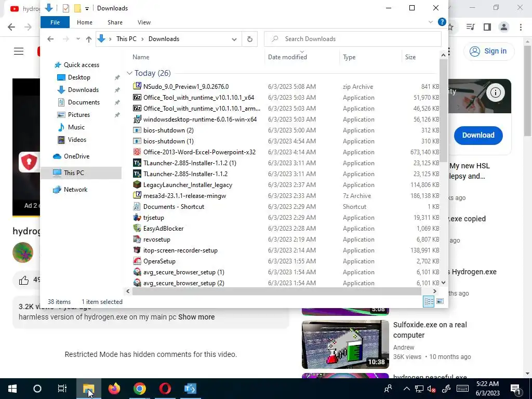The height and width of the screenshot is (399, 532).
Task: Select the windowsdesktop-runtime-6.0.16-win-x64 installer icon
Action: tap(137, 119)
